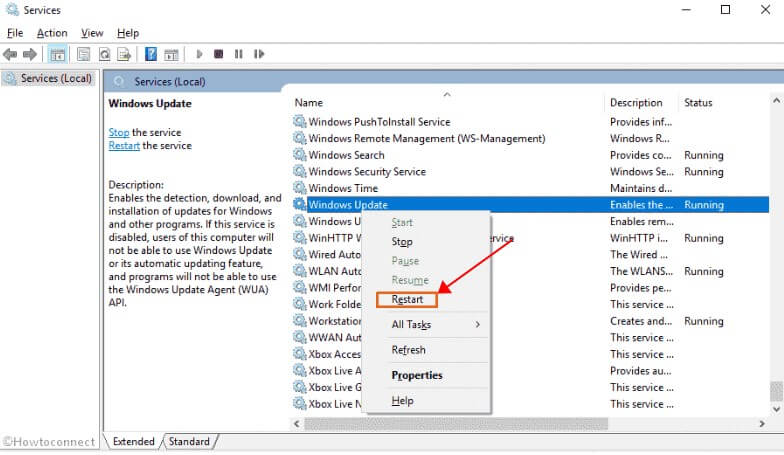784x455 pixels.
Task: Toggle the Show/Hide Console Tree button
Action: point(58,54)
